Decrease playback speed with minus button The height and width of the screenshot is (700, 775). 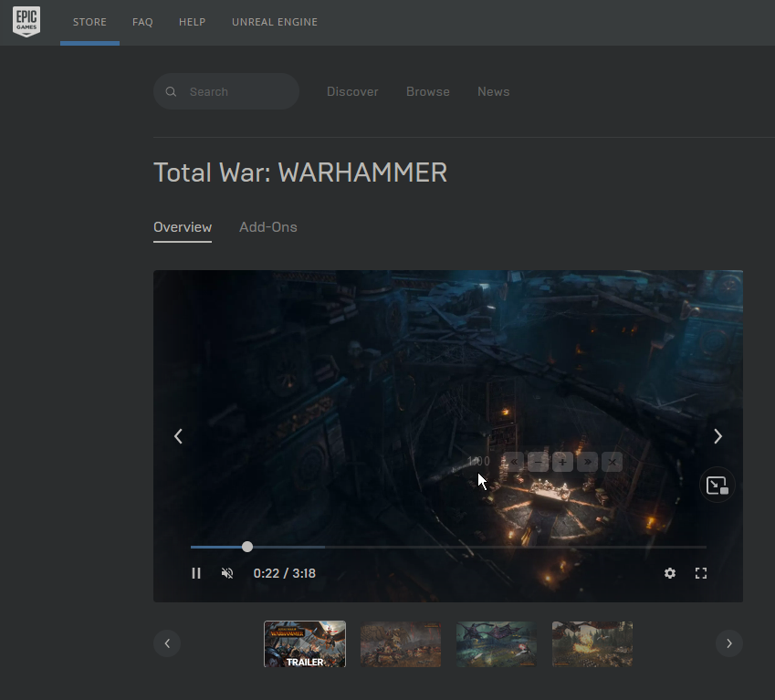[539, 462]
